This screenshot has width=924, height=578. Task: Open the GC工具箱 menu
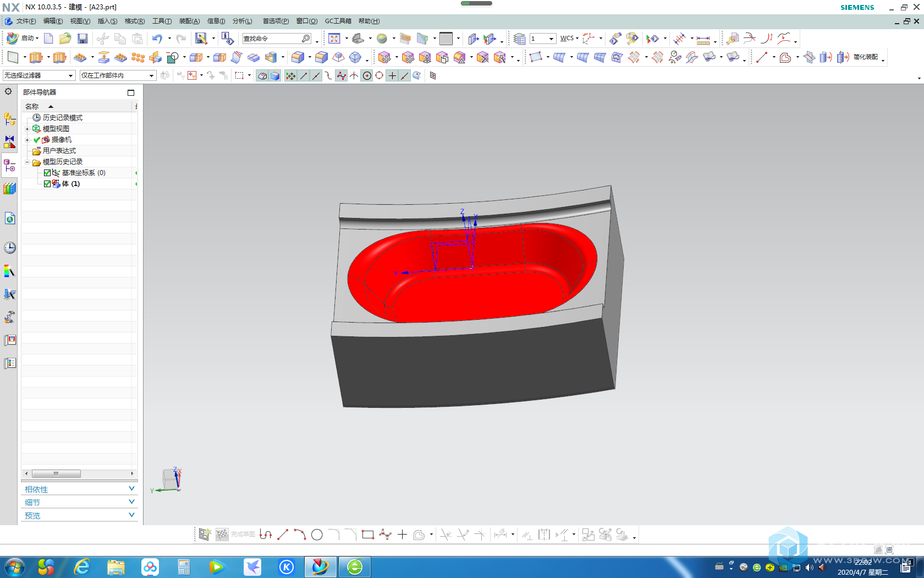pos(338,21)
